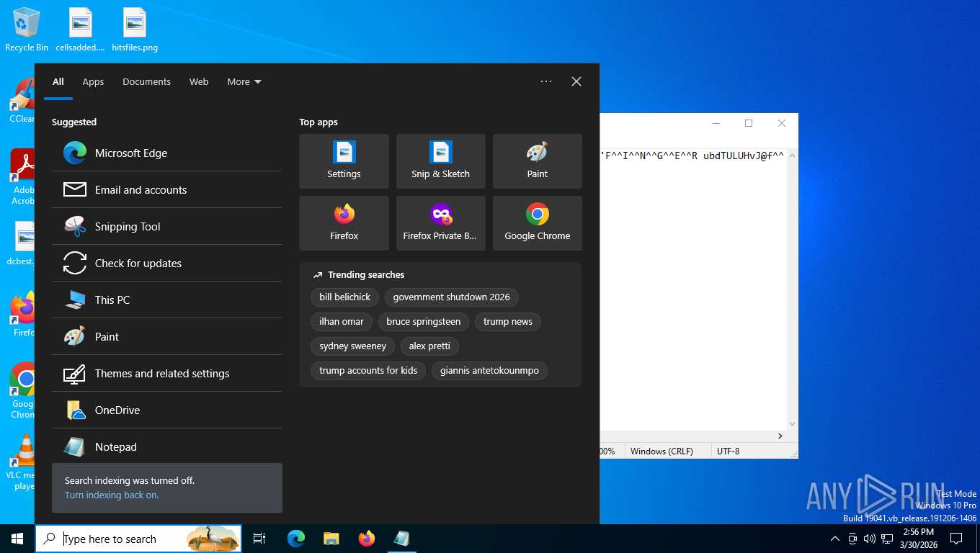Switch to the Documents search tab

click(x=146, y=81)
